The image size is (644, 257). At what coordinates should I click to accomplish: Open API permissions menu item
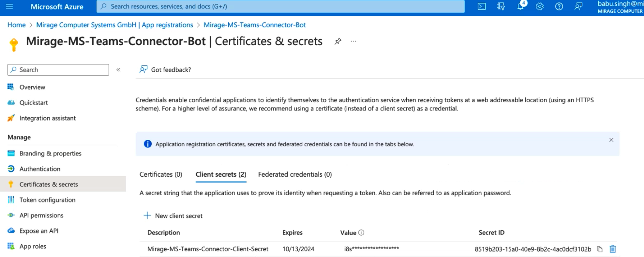tap(41, 215)
